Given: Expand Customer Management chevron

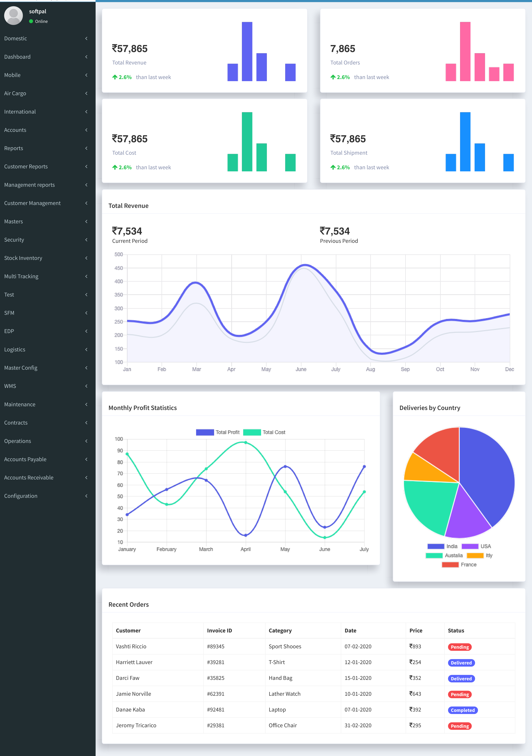Looking at the screenshot, I should [x=86, y=203].
